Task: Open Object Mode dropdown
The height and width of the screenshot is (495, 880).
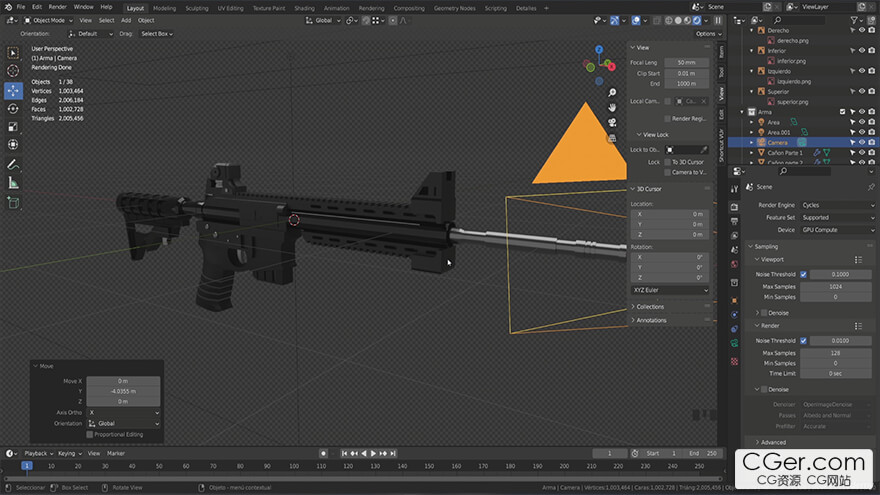Action: pyautogui.click(x=48, y=20)
